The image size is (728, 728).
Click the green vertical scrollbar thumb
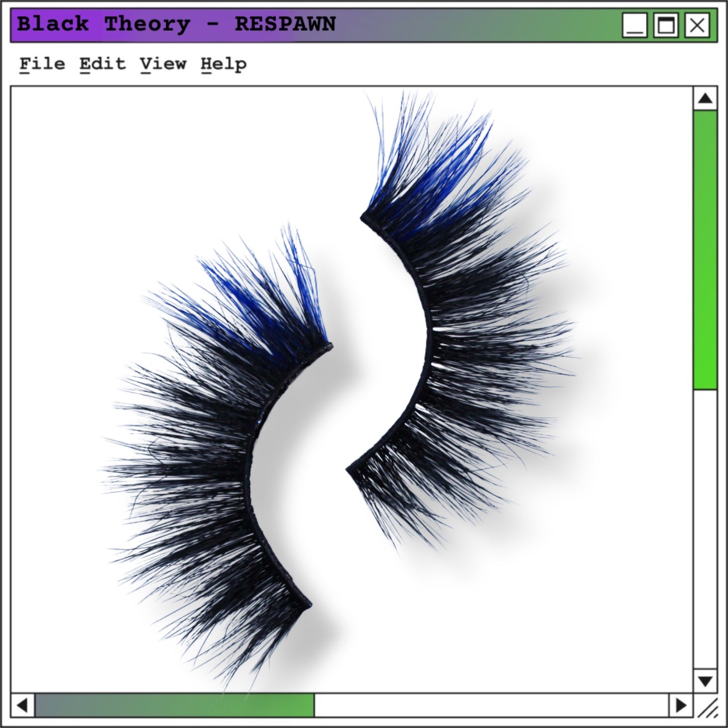tap(705, 249)
